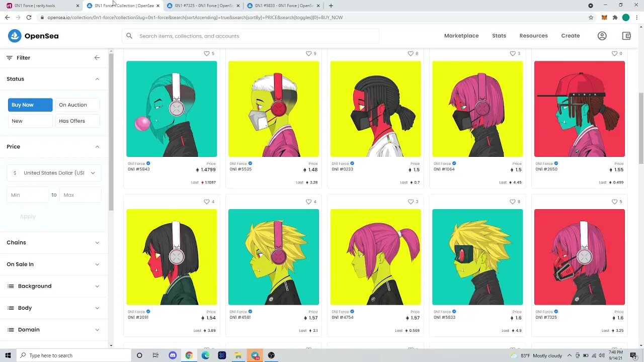Favorite the 0N1 #2091 heart icon
Screen dimensions: 644x362
(x=206, y=202)
